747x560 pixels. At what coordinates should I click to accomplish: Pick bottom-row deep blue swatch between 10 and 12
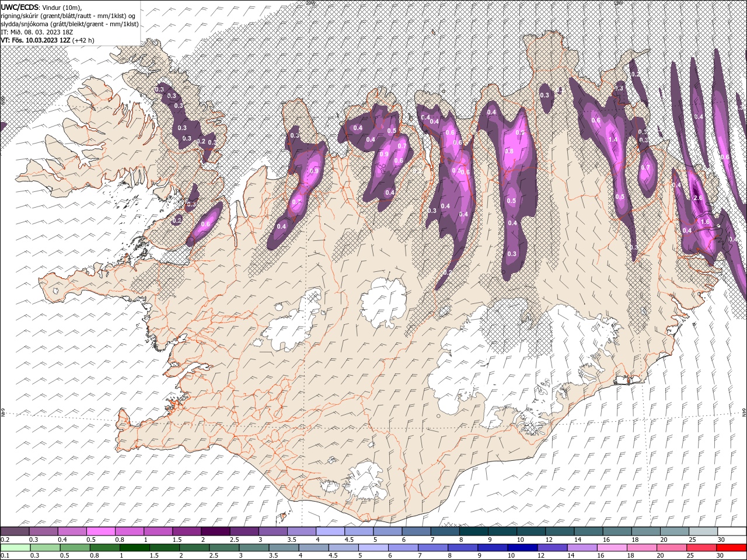coord(523,548)
